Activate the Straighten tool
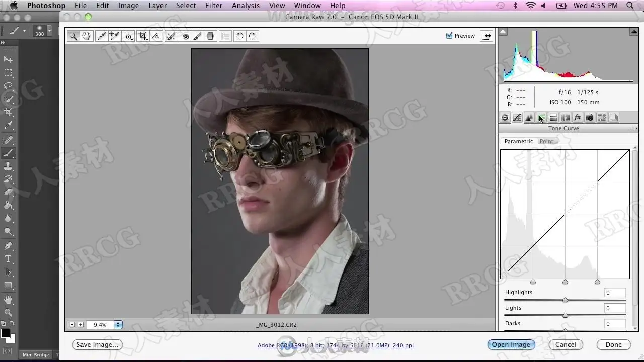Screen dimensions: 644x362 click(156, 36)
